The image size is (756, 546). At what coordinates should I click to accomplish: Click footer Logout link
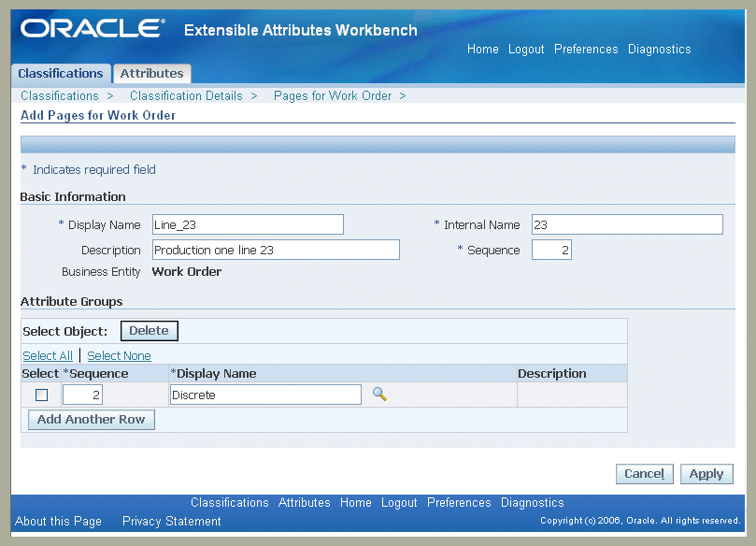point(399,503)
